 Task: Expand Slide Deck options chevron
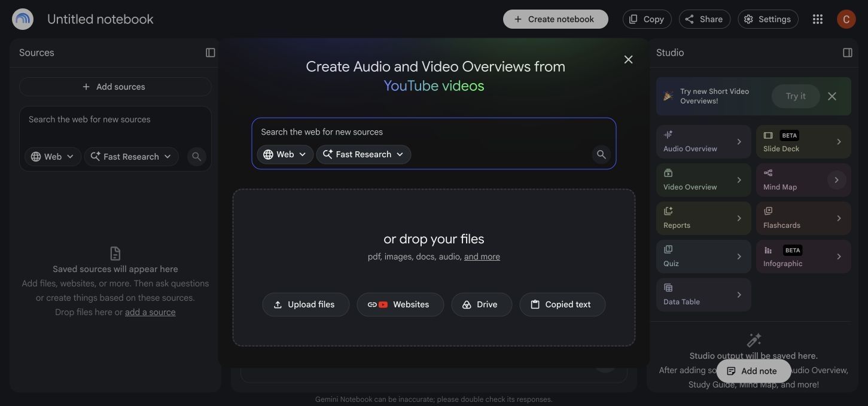pyautogui.click(x=839, y=142)
